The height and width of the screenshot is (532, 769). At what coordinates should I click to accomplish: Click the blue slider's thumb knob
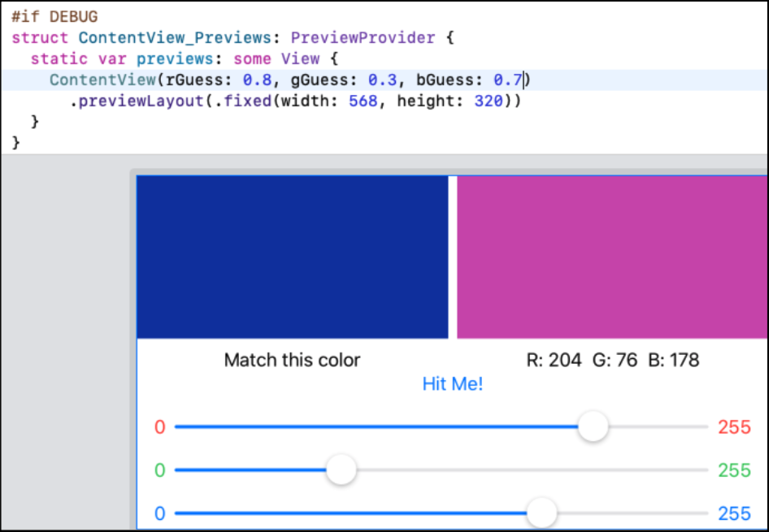click(x=541, y=513)
